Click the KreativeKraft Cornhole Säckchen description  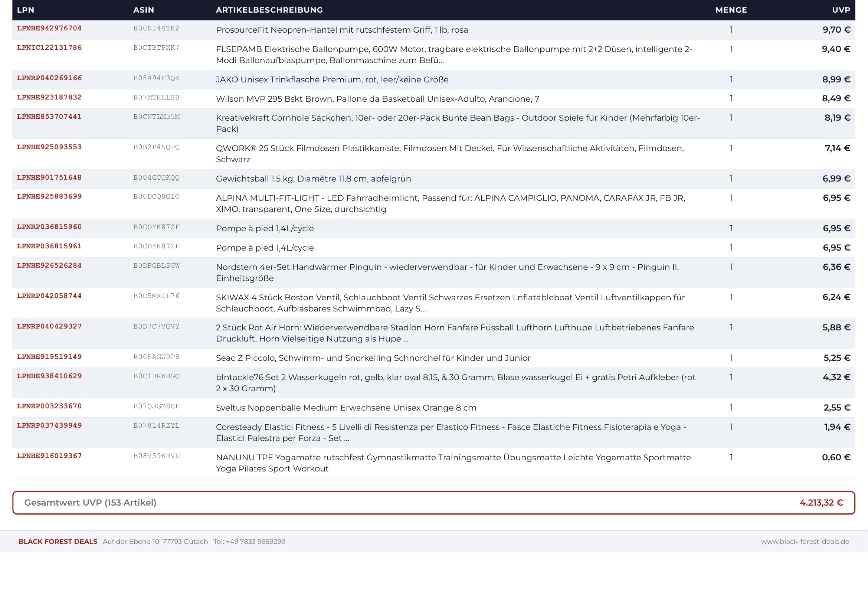[458, 123]
